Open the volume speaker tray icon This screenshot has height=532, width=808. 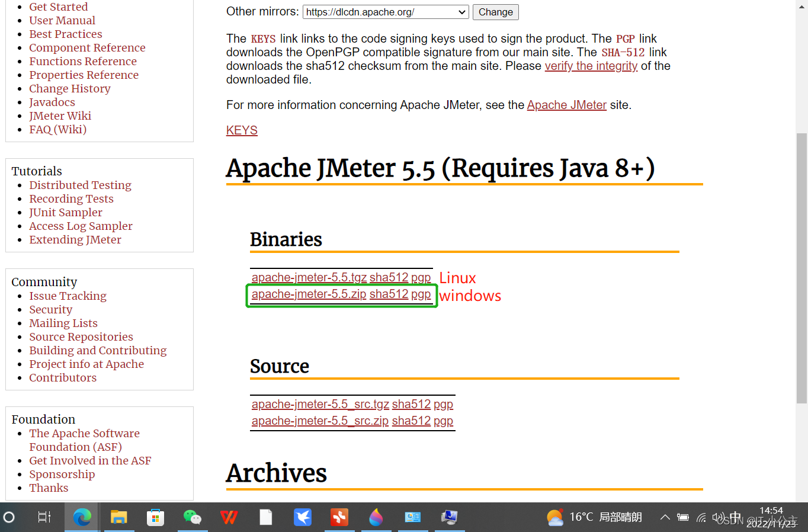tap(717, 517)
